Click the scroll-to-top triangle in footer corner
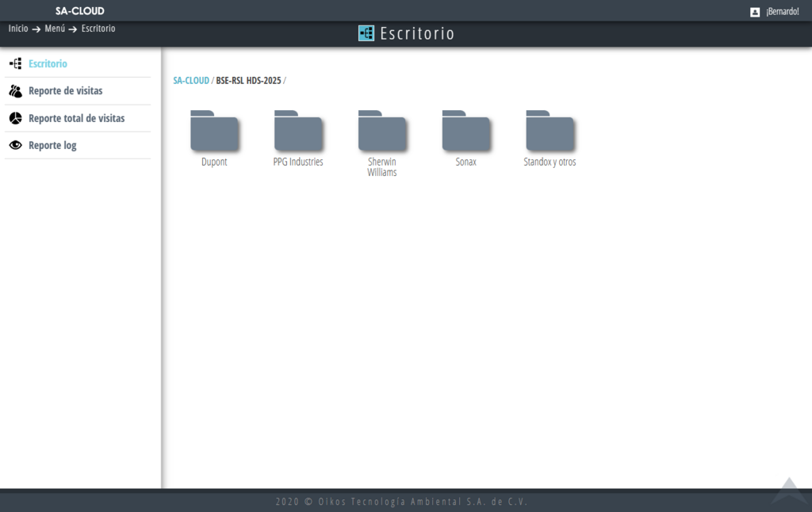This screenshot has width=812, height=512. 789,491
